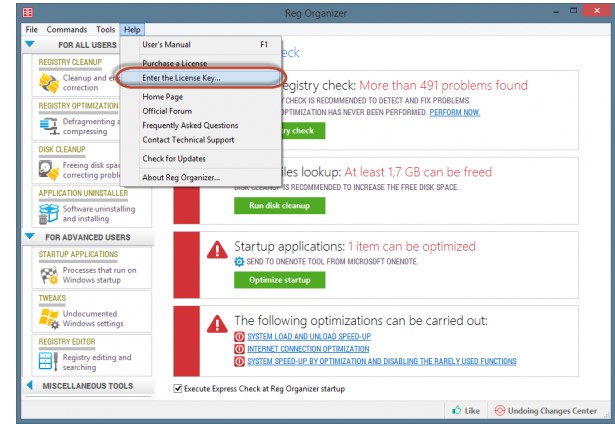Click the Reg Organizer app icon in title bar

[x=27, y=12]
